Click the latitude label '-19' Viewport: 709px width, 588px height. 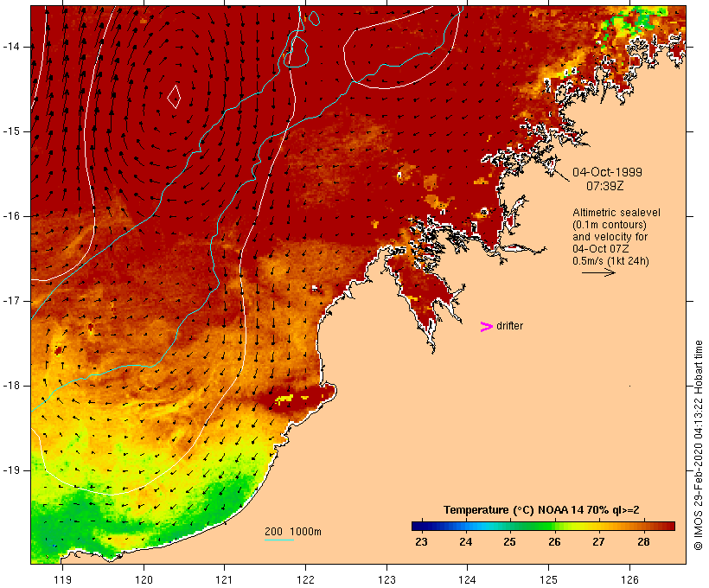tap(11, 470)
